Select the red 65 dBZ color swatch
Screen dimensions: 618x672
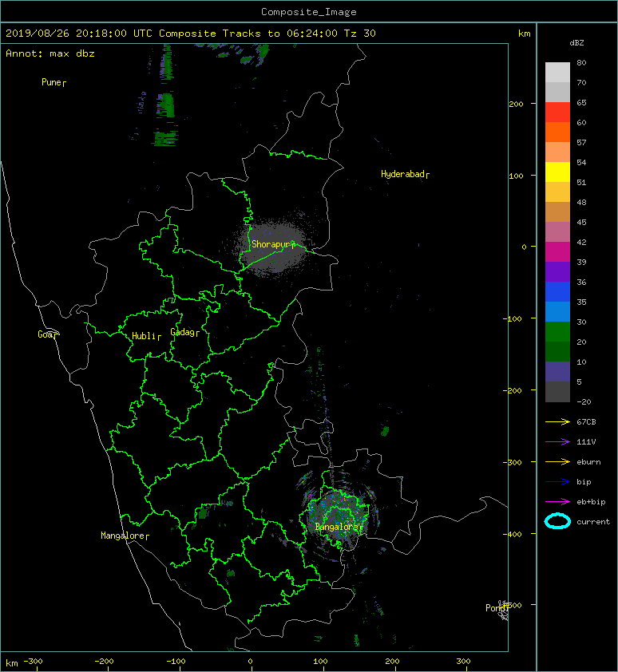pyautogui.click(x=557, y=113)
